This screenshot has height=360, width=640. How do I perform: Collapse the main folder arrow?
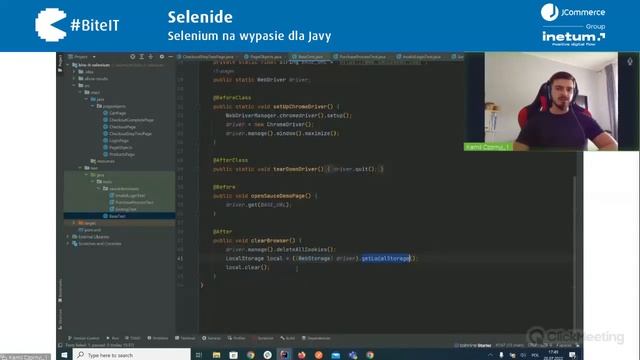(80, 92)
